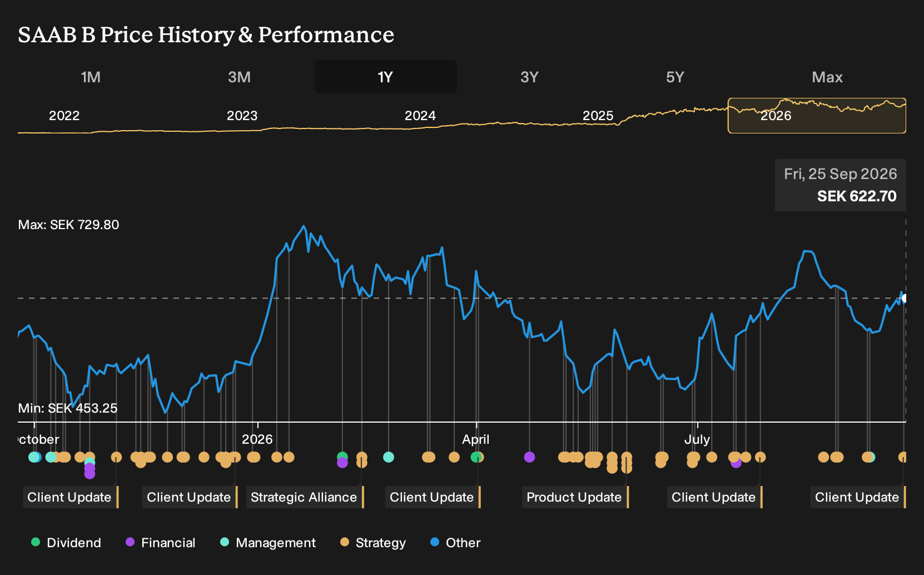Switch to the 3Y time range tab
Screen dimensions: 924x575
529,77
